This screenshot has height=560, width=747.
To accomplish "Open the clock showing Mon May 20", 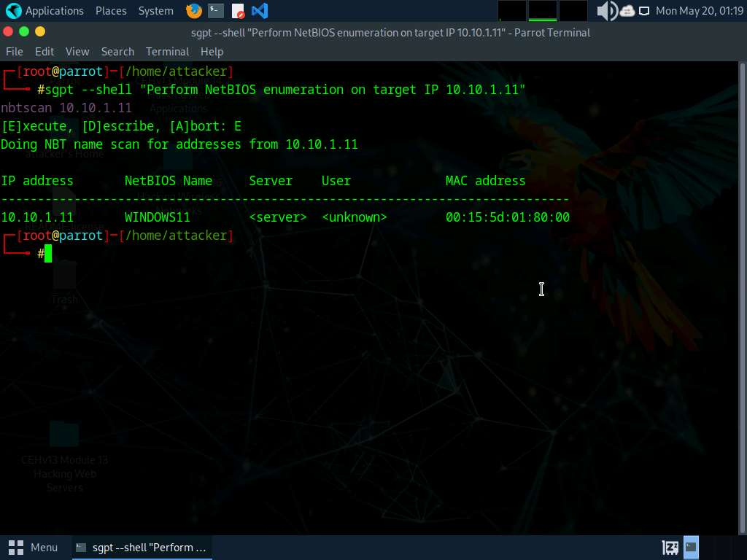I will [x=699, y=11].
